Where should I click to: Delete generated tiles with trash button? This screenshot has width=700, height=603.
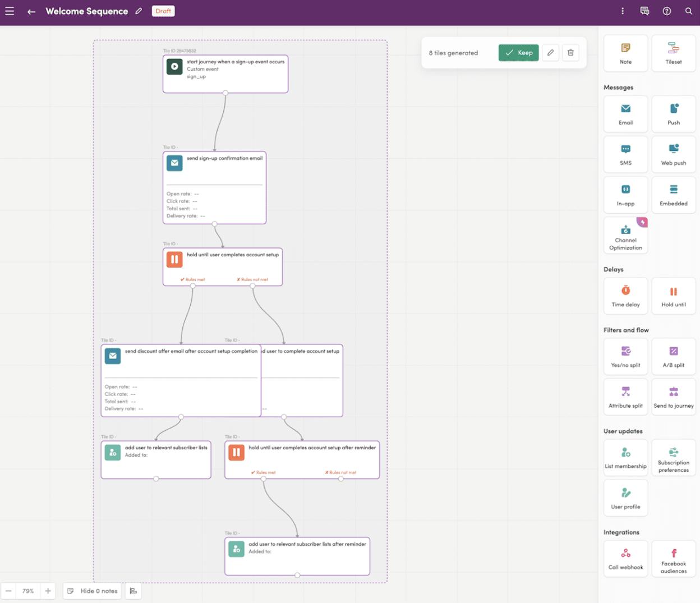pos(570,53)
